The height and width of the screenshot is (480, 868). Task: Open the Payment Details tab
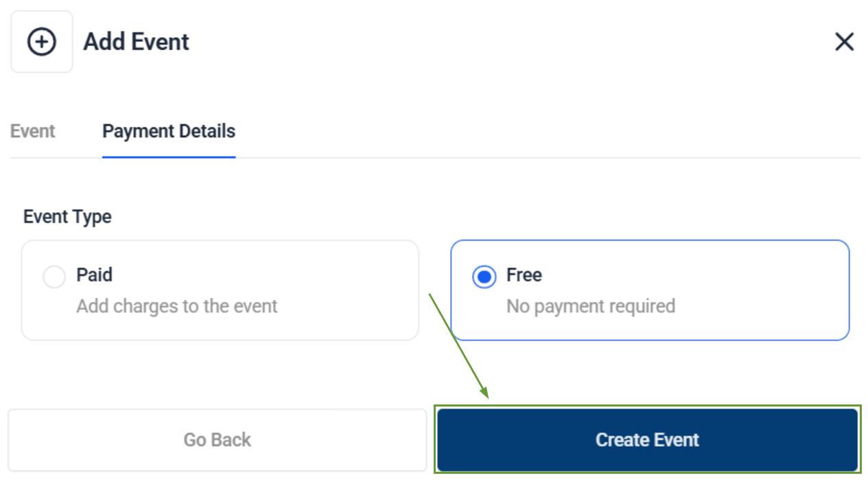[169, 131]
